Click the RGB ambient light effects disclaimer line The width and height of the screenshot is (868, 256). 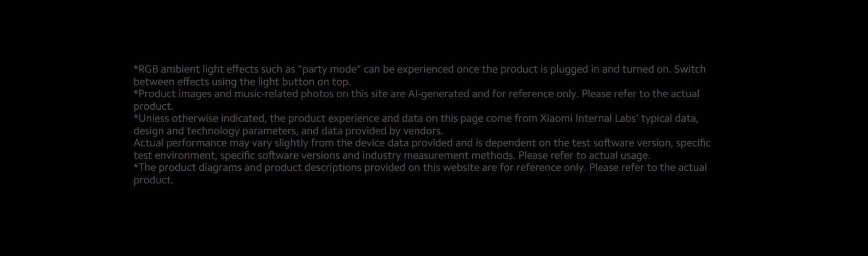tap(420, 69)
